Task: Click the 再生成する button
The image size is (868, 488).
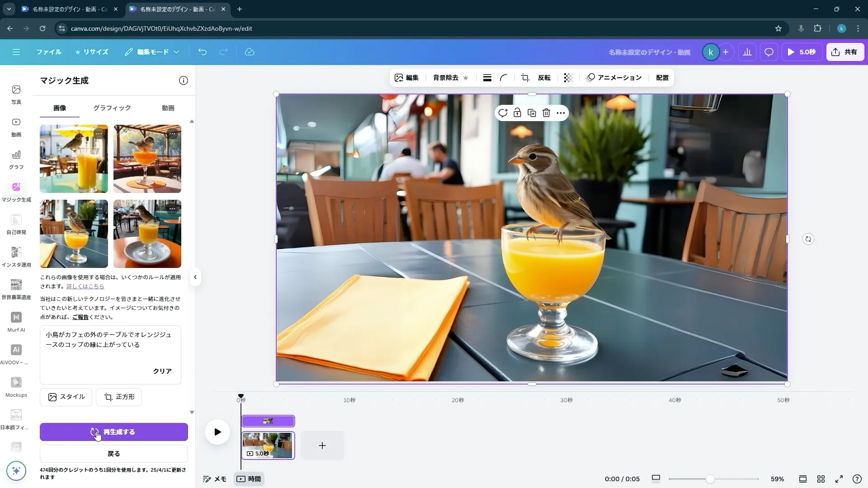Action: (x=113, y=432)
